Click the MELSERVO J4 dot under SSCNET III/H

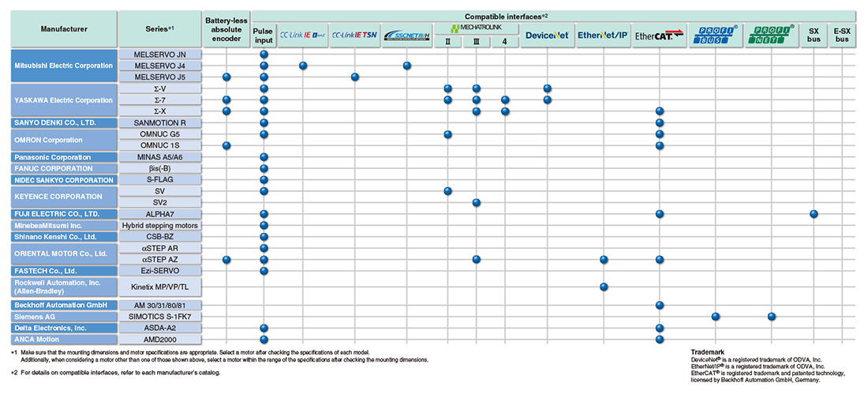407,66
